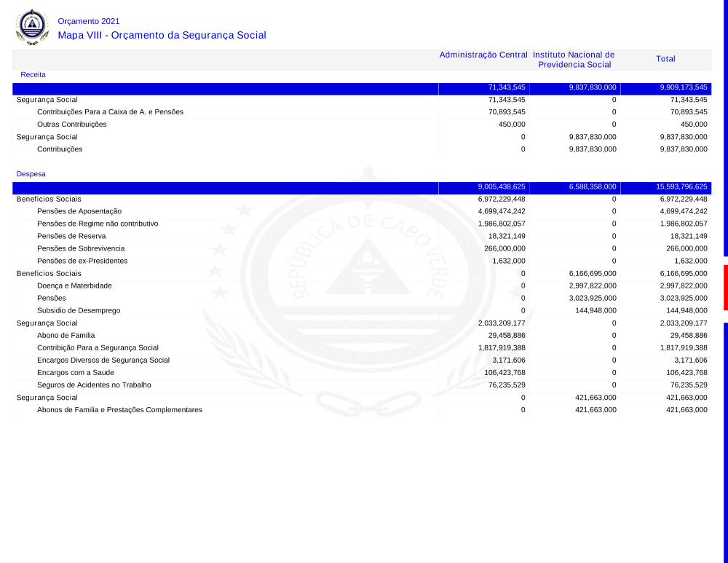Select the 'Receita' section label
728x563 pixels.
click(33, 74)
